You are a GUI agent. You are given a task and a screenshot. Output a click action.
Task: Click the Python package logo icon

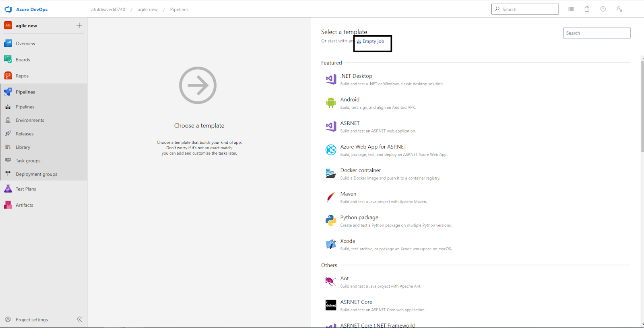pos(331,221)
